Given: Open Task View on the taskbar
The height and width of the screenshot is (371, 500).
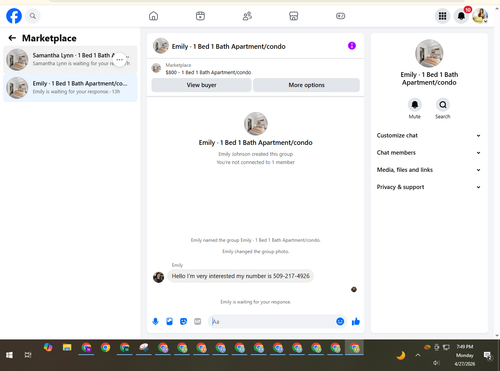Looking at the screenshot, I should [x=28, y=355].
